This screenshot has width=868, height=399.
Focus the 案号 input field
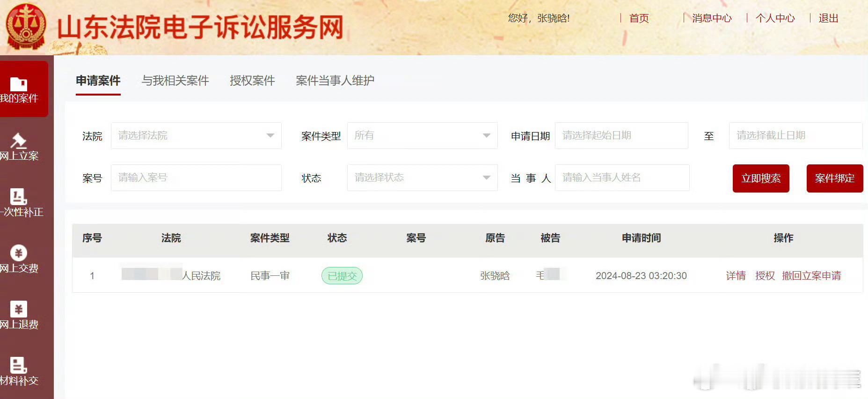[196, 177]
